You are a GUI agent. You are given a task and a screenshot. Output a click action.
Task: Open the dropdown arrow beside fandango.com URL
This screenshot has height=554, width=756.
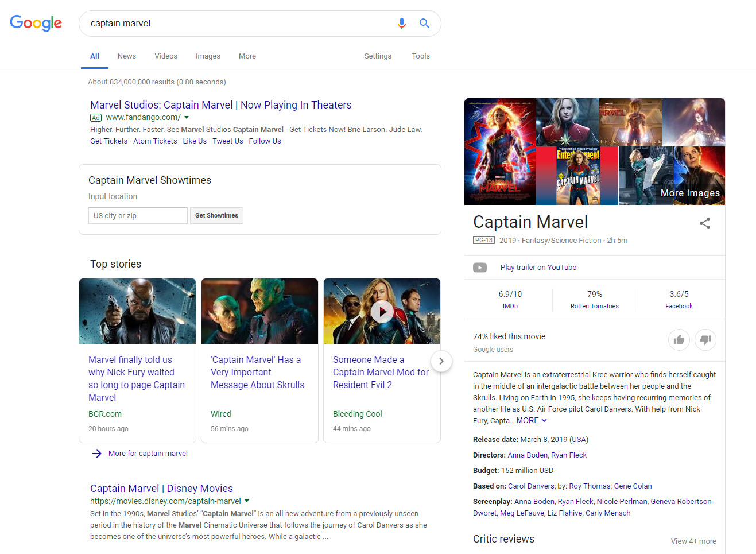tap(187, 118)
